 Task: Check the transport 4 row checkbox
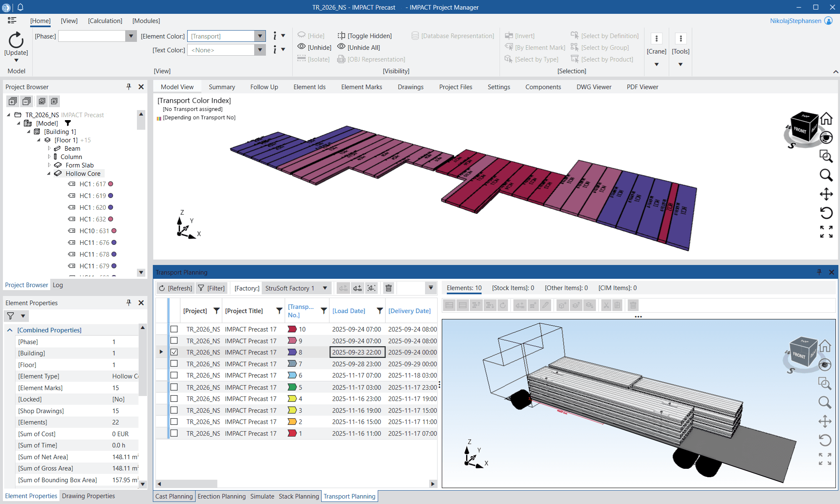[174, 399]
